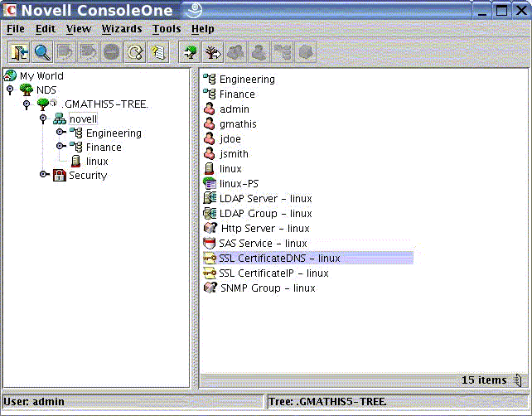This screenshot has width=532, height=416.
Task: Click the splitter bar between the panes
Action: (x=195, y=228)
